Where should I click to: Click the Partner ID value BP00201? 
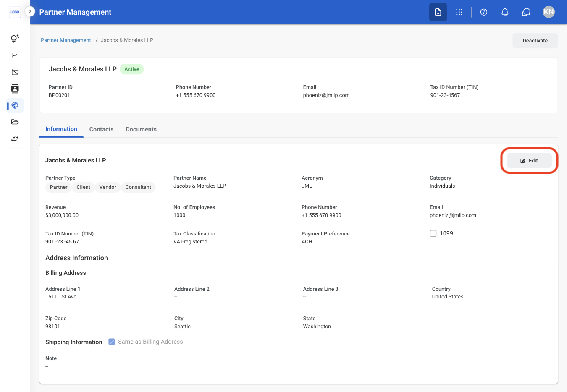click(59, 95)
